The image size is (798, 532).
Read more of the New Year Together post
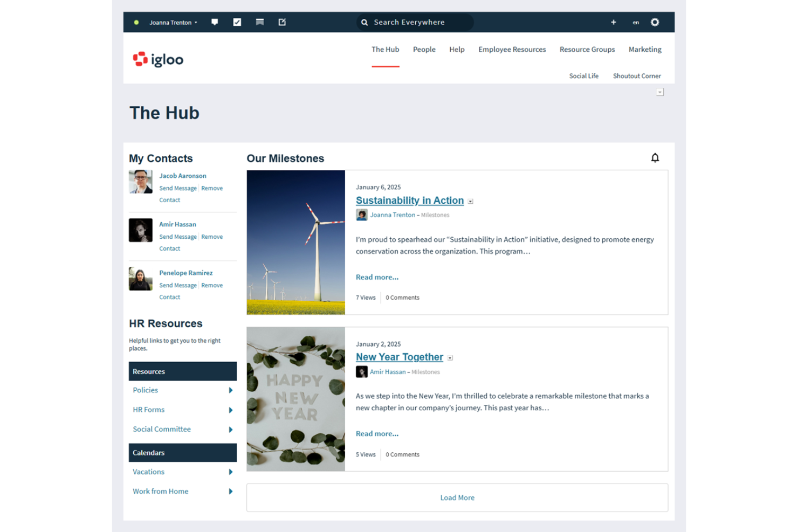tap(376, 433)
